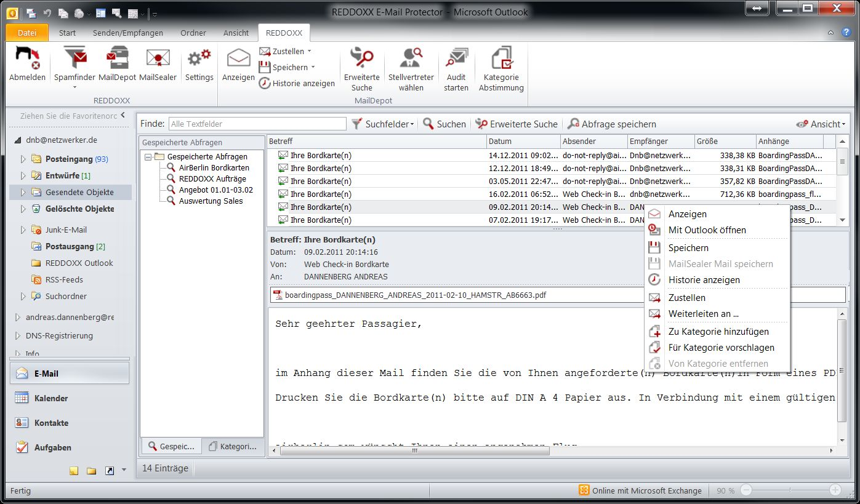
Task: Open MailDepot from the ribbon
Action: (117, 64)
